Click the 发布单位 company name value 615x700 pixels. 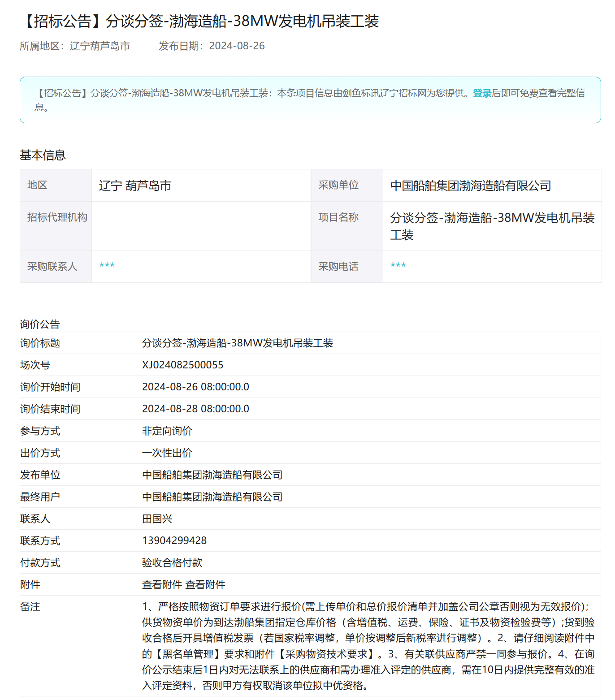pos(212,475)
